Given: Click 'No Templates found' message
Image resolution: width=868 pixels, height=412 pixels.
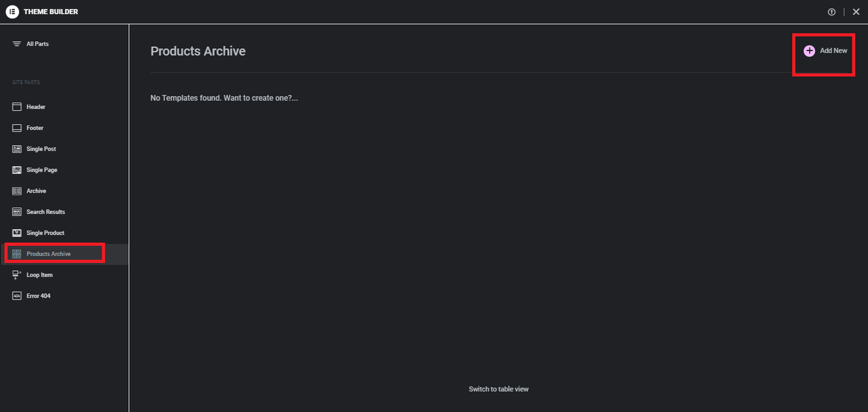Looking at the screenshot, I should (x=224, y=98).
